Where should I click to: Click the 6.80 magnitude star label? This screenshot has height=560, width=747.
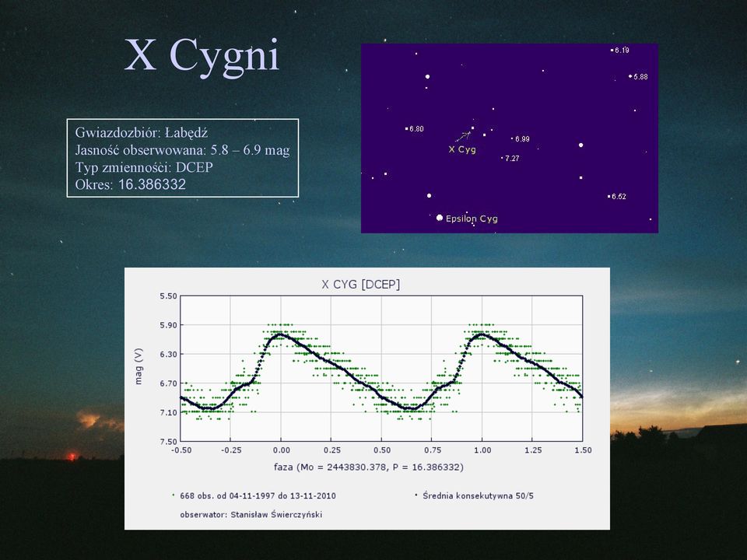point(416,129)
